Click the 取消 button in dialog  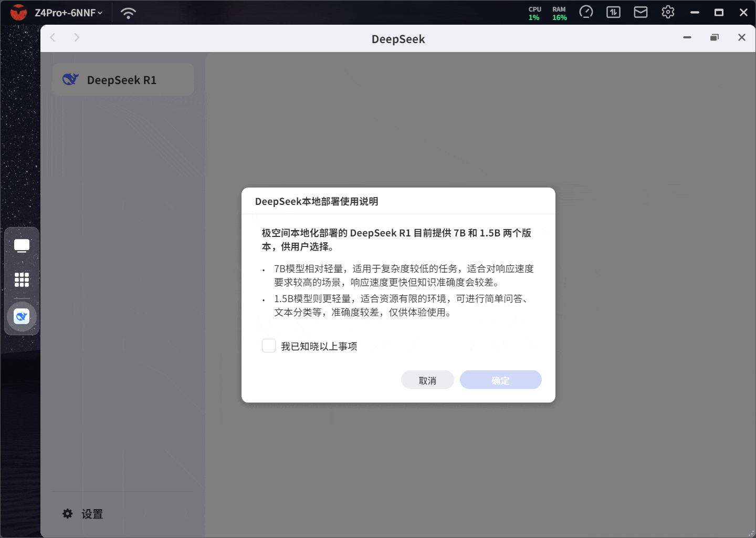pyautogui.click(x=427, y=380)
